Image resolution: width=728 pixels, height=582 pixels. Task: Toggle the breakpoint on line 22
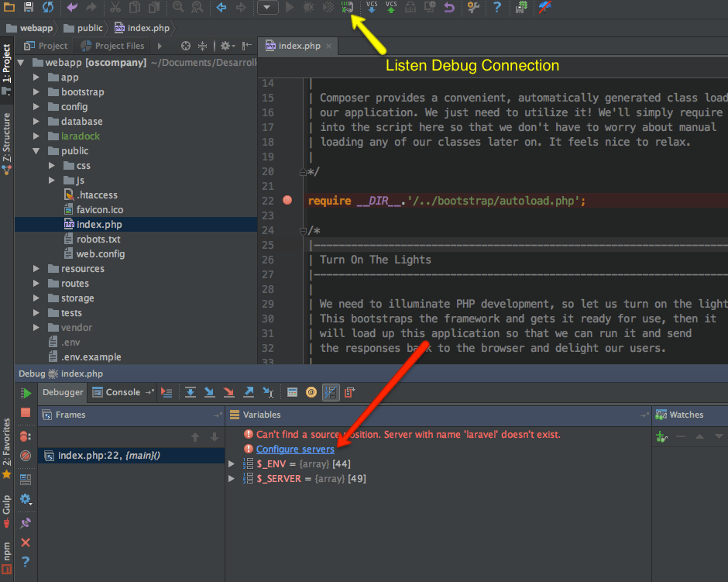pyautogui.click(x=287, y=199)
